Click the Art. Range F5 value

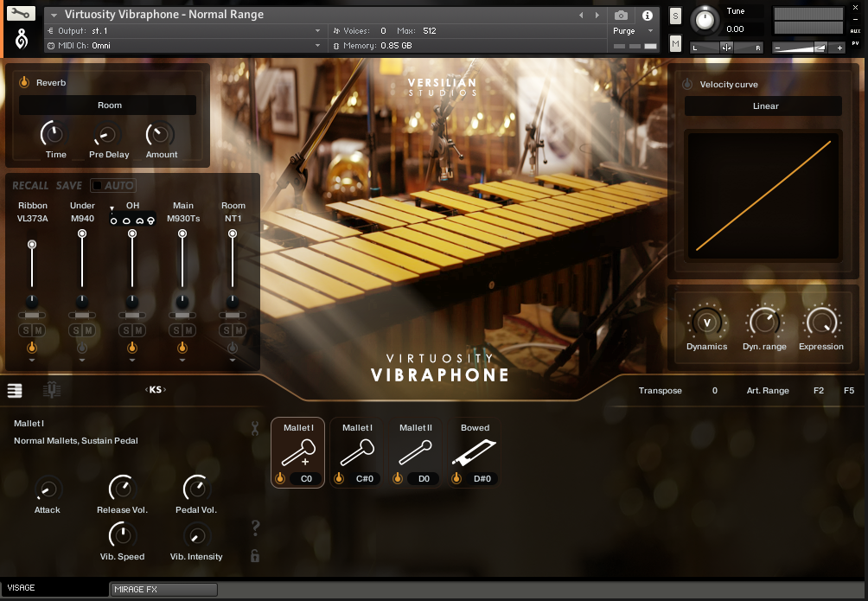tap(849, 391)
